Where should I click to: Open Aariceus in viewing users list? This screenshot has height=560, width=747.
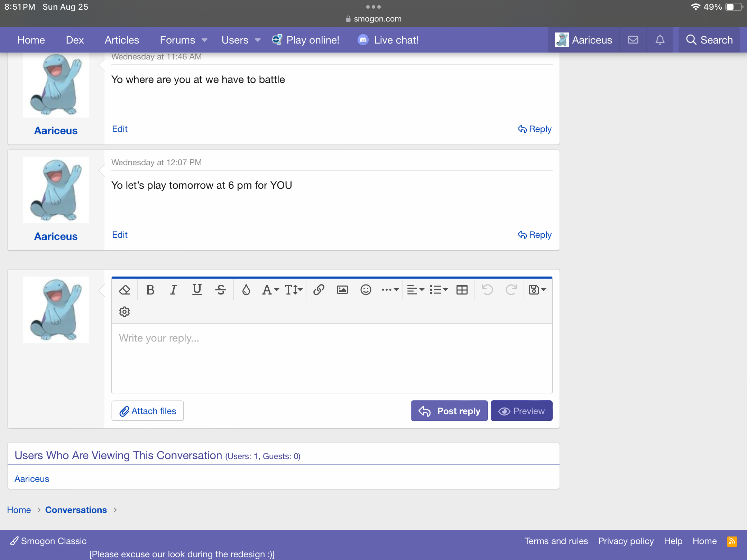(x=32, y=479)
